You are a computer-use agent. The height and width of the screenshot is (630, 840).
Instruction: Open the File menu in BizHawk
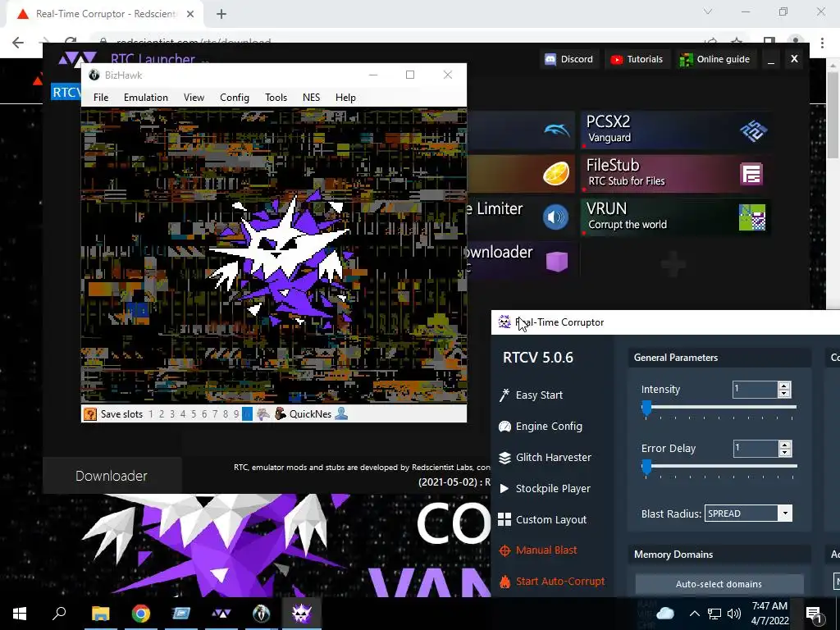[x=101, y=98]
